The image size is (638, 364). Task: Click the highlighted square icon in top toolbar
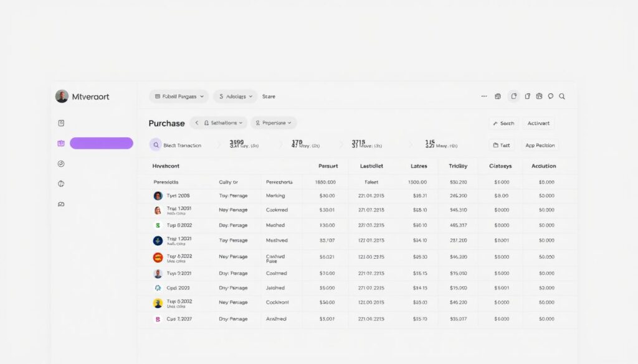[x=513, y=96]
